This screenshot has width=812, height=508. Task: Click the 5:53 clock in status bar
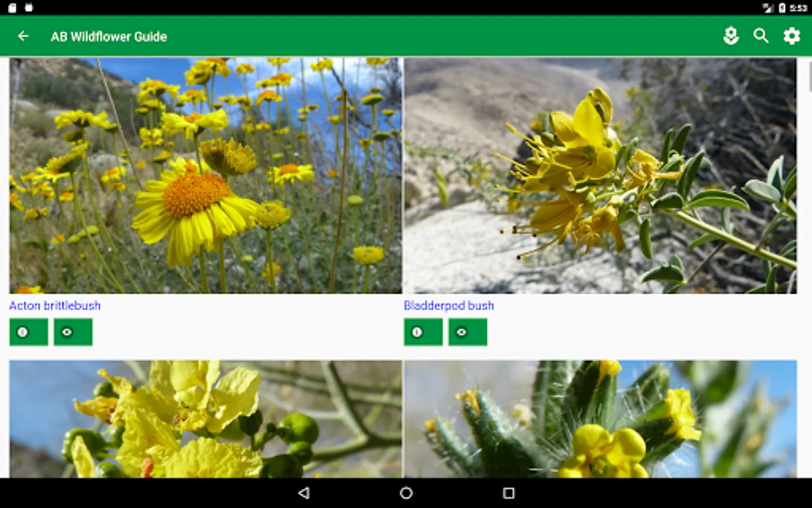(798, 8)
